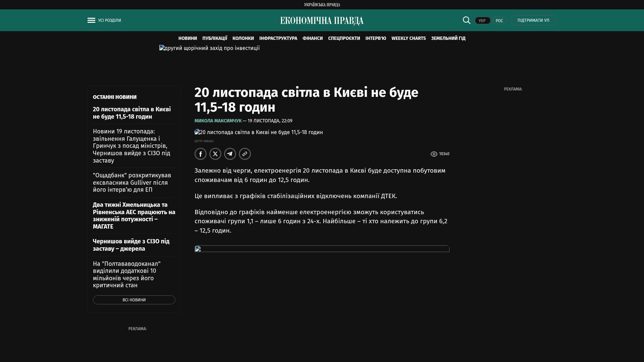Open the Ощадбанк Gulliver news item
This screenshot has height=362, width=644.
click(x=132, y=182)
